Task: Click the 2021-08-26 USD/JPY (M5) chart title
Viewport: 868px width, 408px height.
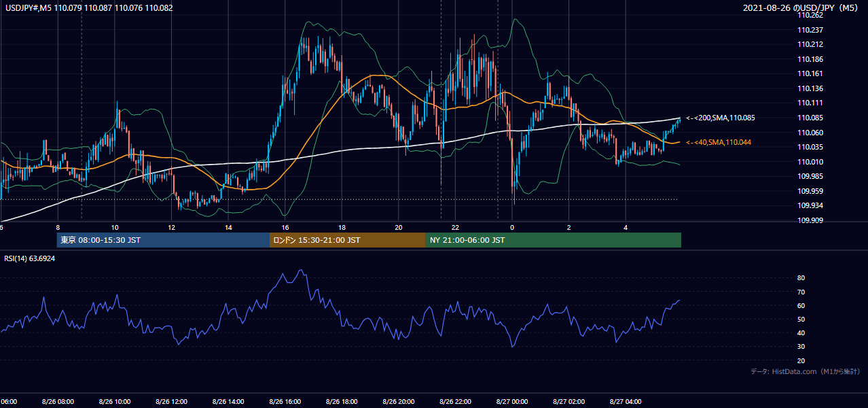Action: click(801, 8)
